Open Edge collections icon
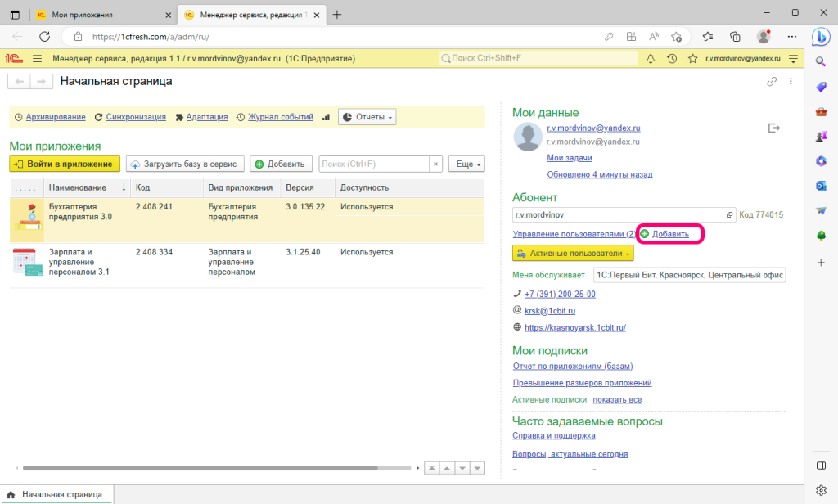The image size is (838, 504). point(736,36)
